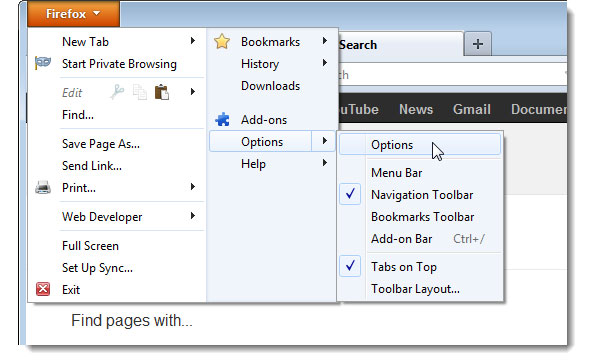600x360 pixels.
Task: Click the Paste clipboard icon
Action: [162, 92]
